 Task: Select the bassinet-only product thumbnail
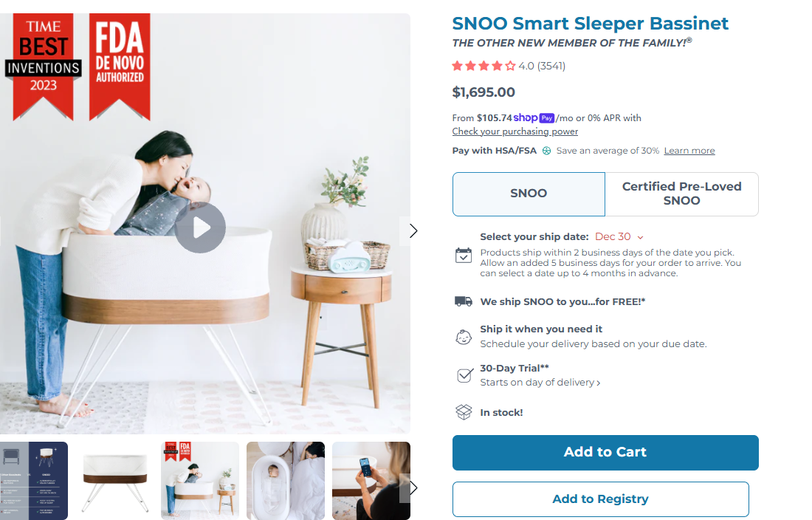114,481
